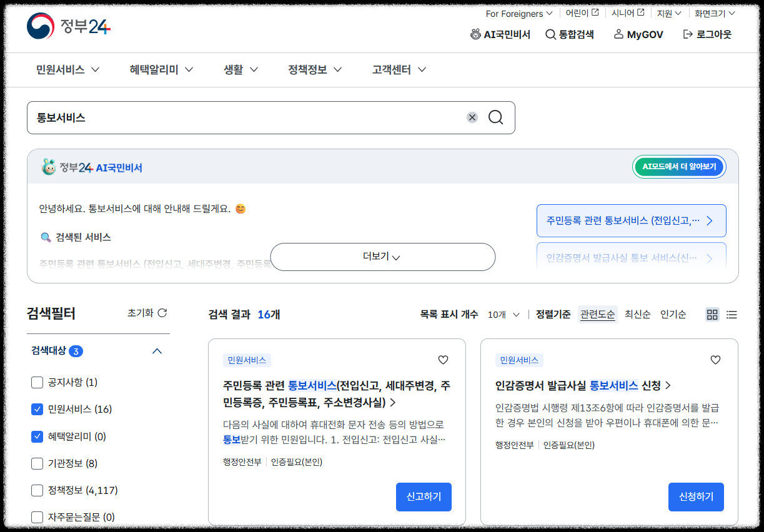Screen dimensions: 764x532
Task: Sort results by 최신순
Action: (x=638, y=314)
